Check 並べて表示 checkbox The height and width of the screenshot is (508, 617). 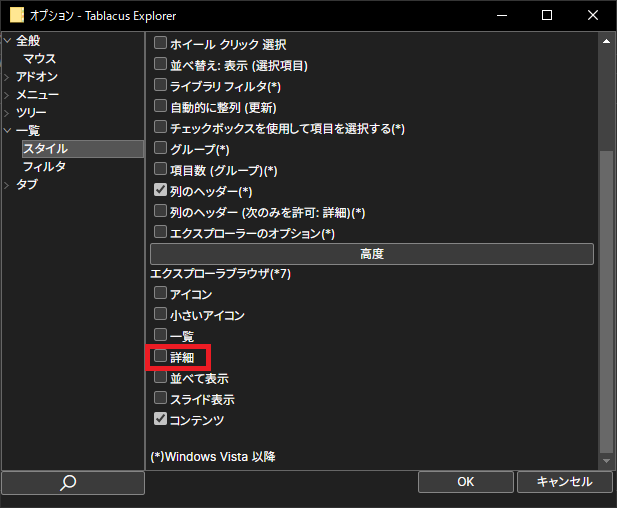coord(160,377)
